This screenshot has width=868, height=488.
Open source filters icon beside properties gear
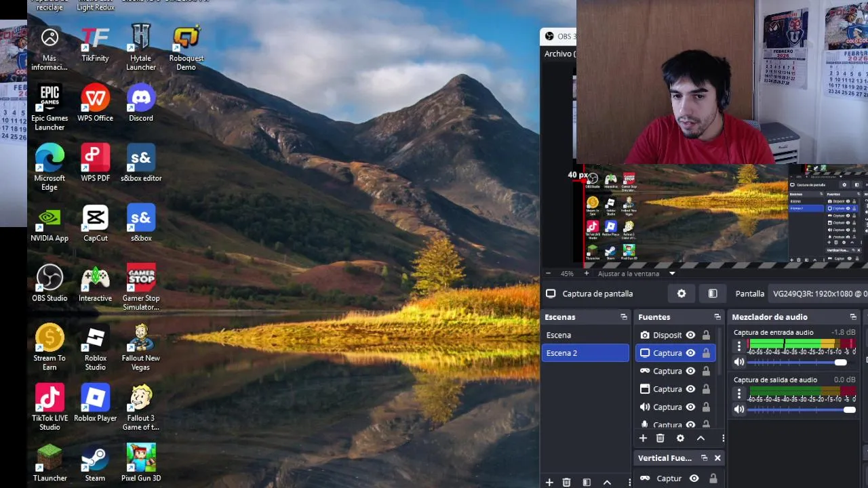713,293
